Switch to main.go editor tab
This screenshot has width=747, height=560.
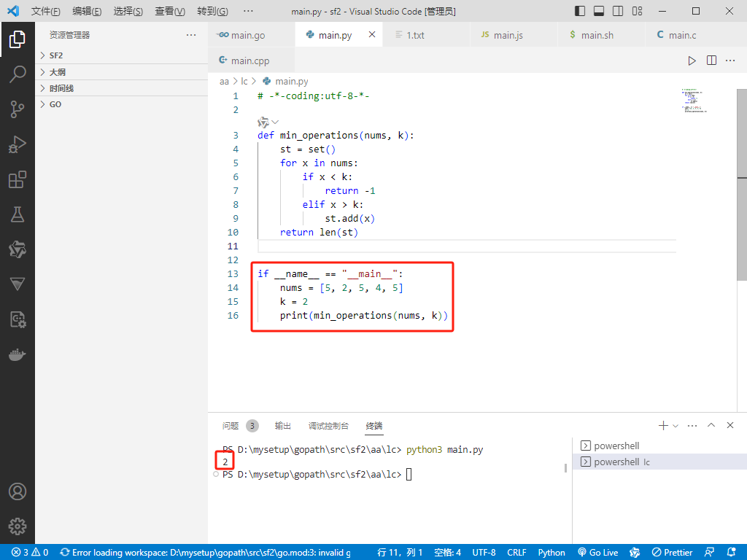(x=251, y=35)
